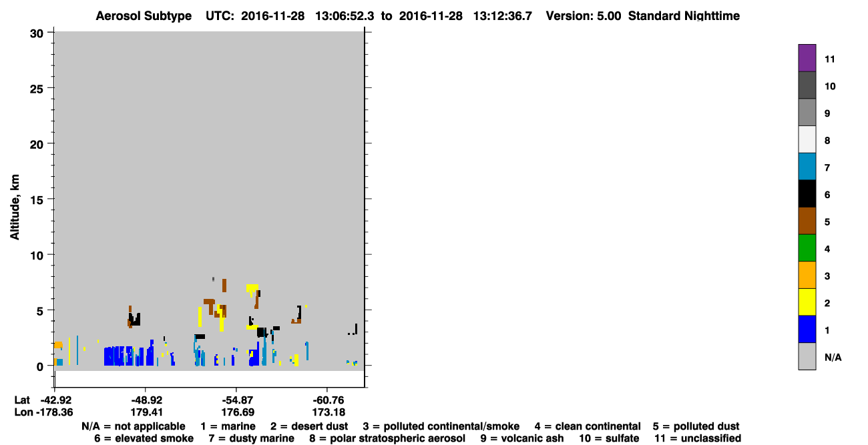Click the colorbar label 'N/A'
The image size is (868, 445).
point(833,358)
